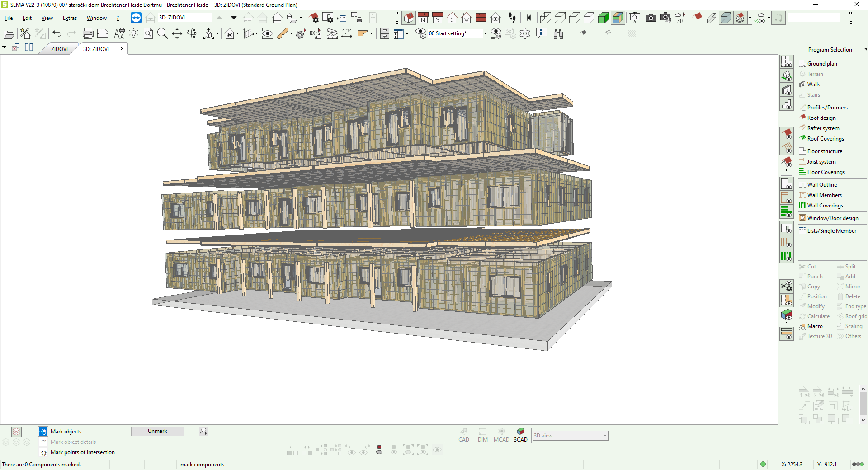Select textured colored cube display mode
Viewport: 868px width, 470px height.
[618, 18]
